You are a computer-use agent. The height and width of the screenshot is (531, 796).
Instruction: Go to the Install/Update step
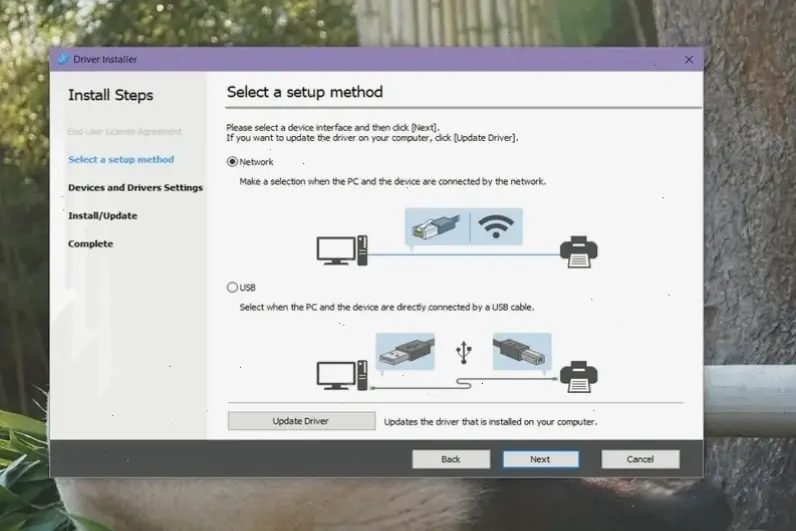(102, 216)
